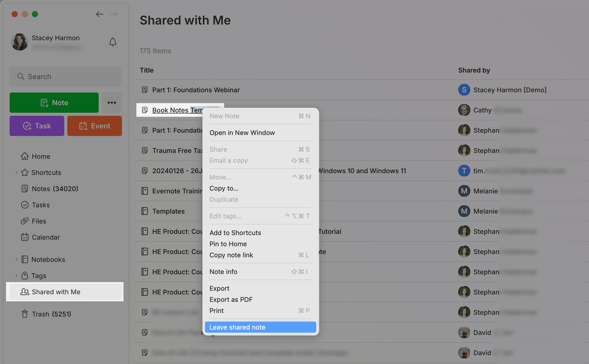
Task: Go back with the left arrow
Action: [100, 14]
